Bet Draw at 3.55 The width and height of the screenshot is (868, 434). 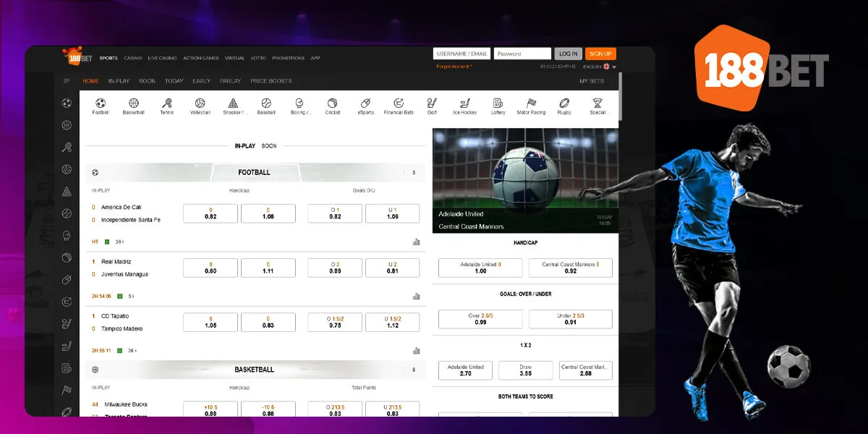click(526, 370)
